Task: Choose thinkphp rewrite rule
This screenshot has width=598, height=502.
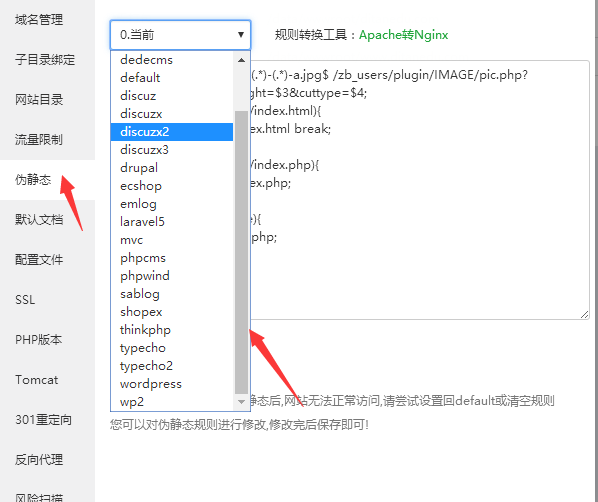Action: 172,330
